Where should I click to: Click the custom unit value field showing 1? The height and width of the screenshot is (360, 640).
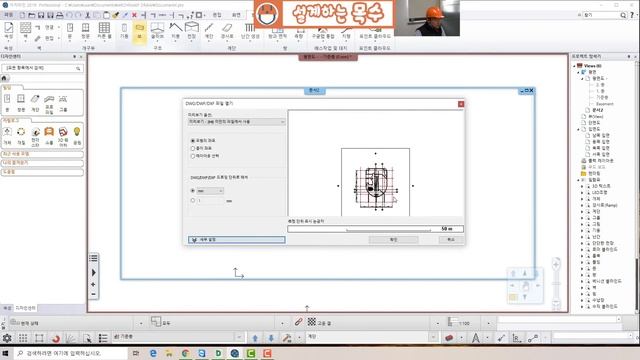(x=211, y=201)
